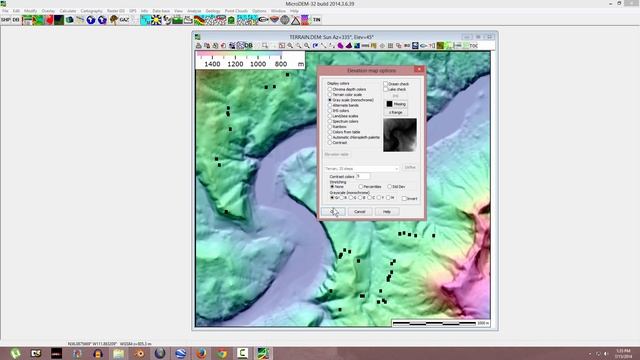Enable the Ocean check checkbox
The width and height of the screenshot is (640, 360).
coord(396,84)
